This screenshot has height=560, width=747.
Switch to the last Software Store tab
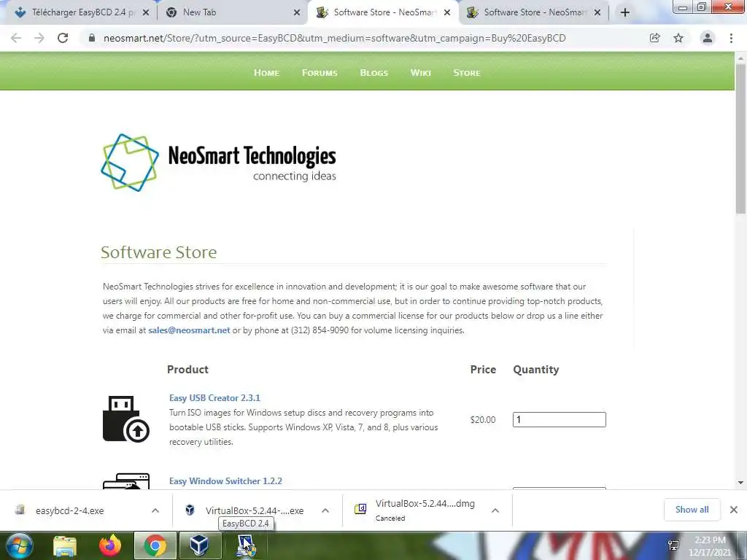[x=533, y=12]
